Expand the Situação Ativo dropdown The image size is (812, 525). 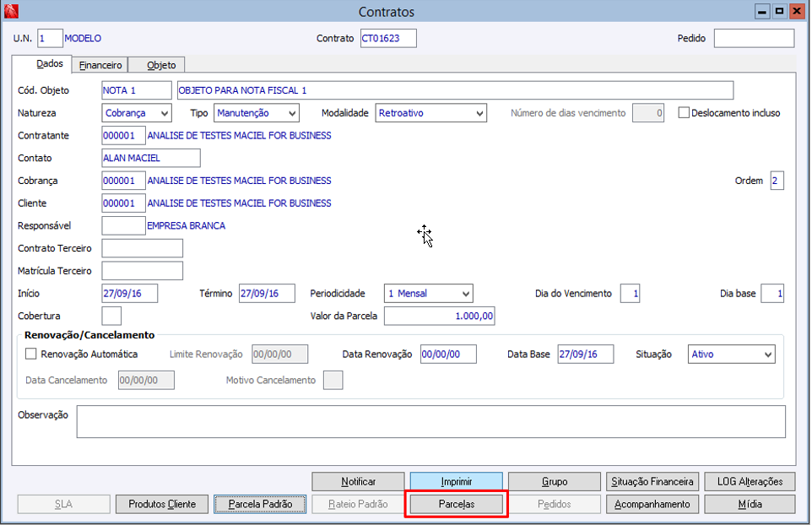tap(731, 355)
